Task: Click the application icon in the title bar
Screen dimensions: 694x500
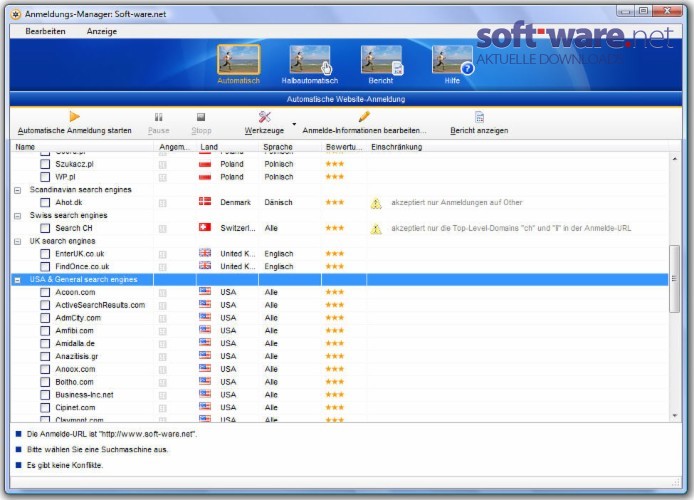Action: pyautogui.click(x=16, y=14)
